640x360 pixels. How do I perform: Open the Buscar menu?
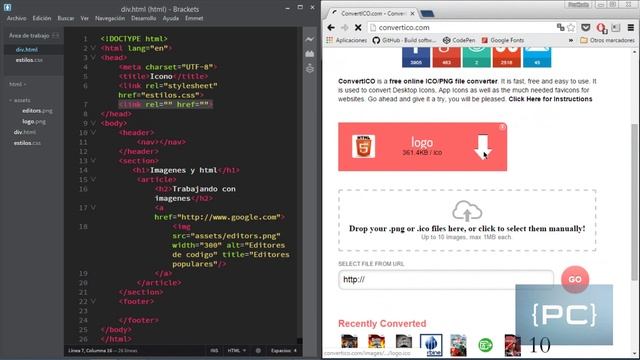pyautogui.click(x=66, y=18)
